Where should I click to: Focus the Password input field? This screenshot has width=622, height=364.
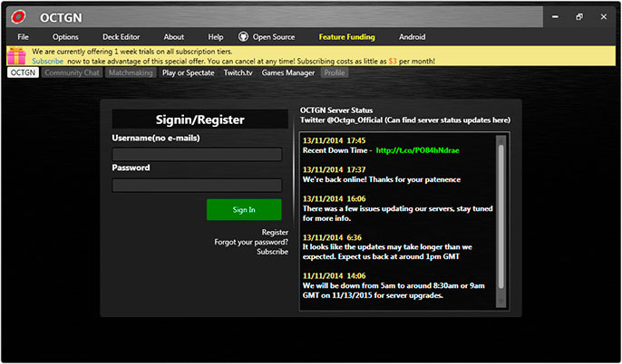[x=197, y=185]
